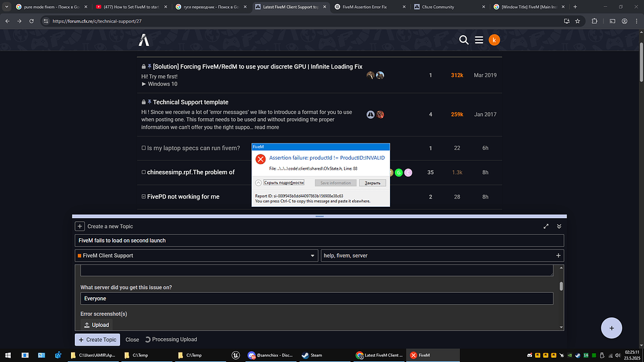Collapse error details in the FiveM dialog
Viewport: 644px width, 362px height.
point(284,182)
